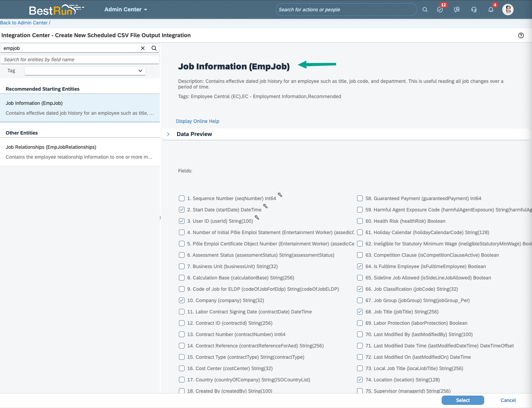
Task: Click the Search for entities by field name box
Action: (80, 59)
